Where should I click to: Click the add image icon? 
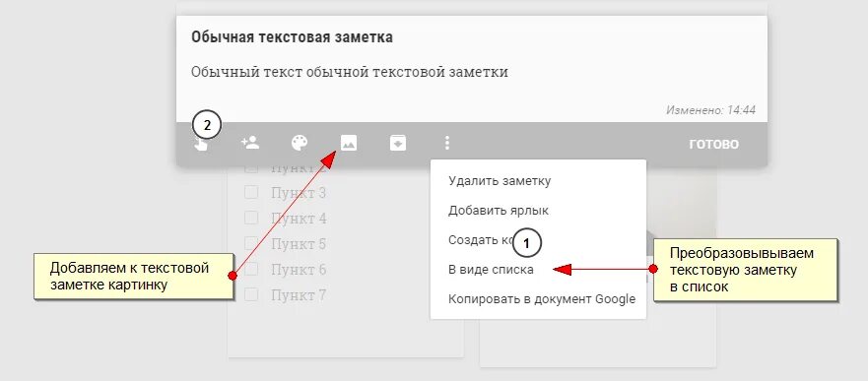pyautogui.click(x=348, y=143)
